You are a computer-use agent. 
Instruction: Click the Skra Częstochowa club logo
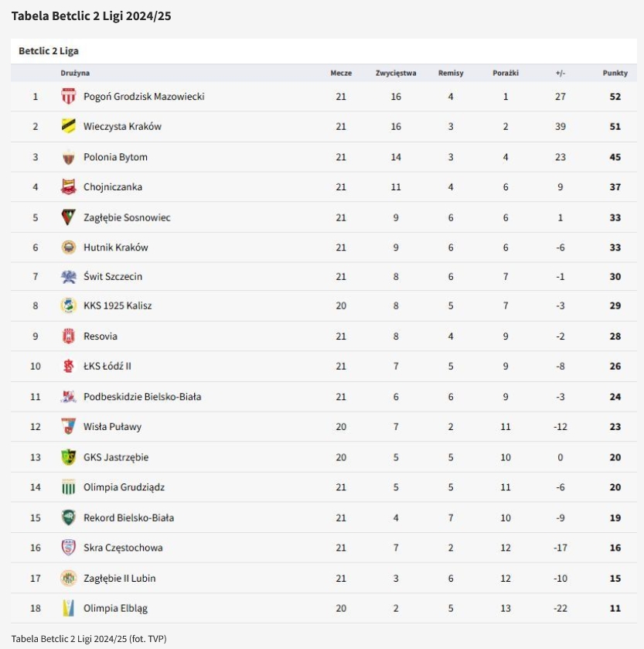tap(69, 548)
